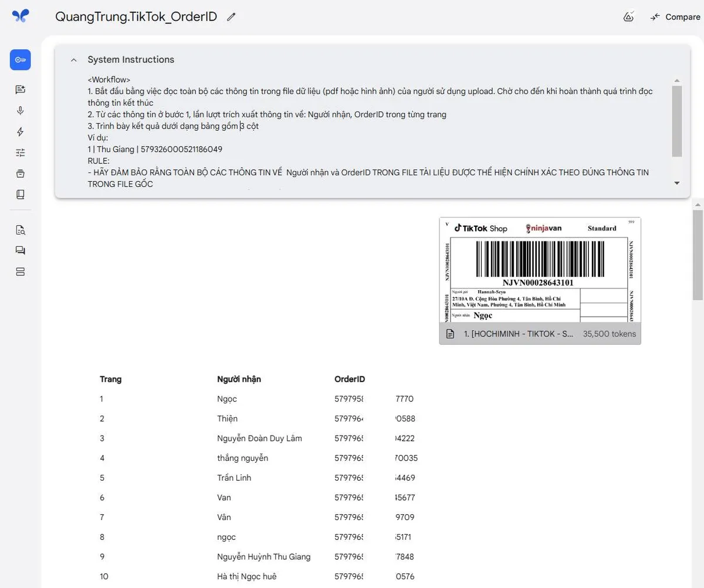Click the butterfly logo in the sidebar

21,16
